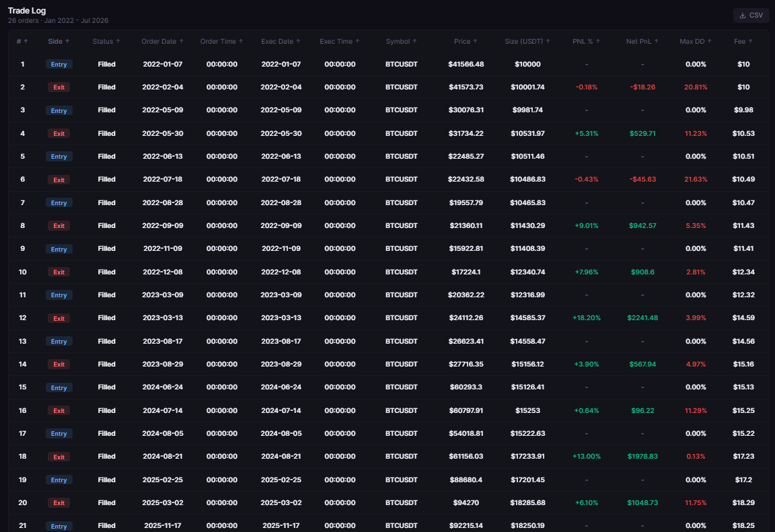Click Net PnL value $908.6

tap(642, 272)
